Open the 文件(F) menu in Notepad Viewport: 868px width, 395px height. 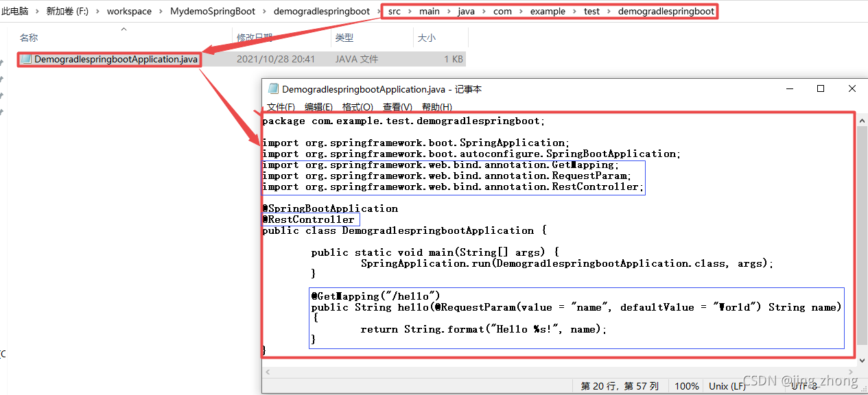coord(281,107)
